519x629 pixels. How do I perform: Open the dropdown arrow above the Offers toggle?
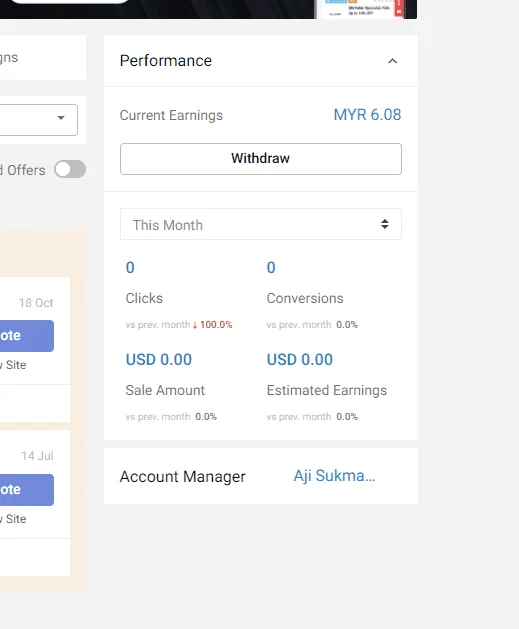(x=61, y=118)
